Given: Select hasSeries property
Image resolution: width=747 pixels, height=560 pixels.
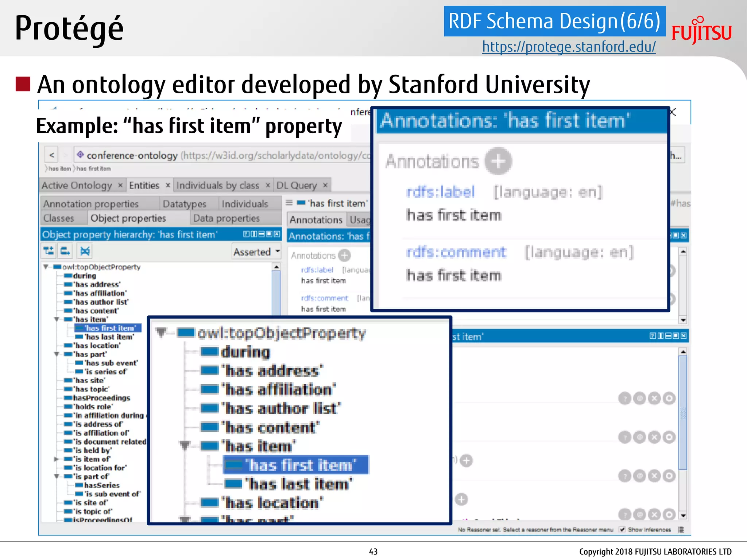Looking at the screenshot, I should (x=102, y=485).
